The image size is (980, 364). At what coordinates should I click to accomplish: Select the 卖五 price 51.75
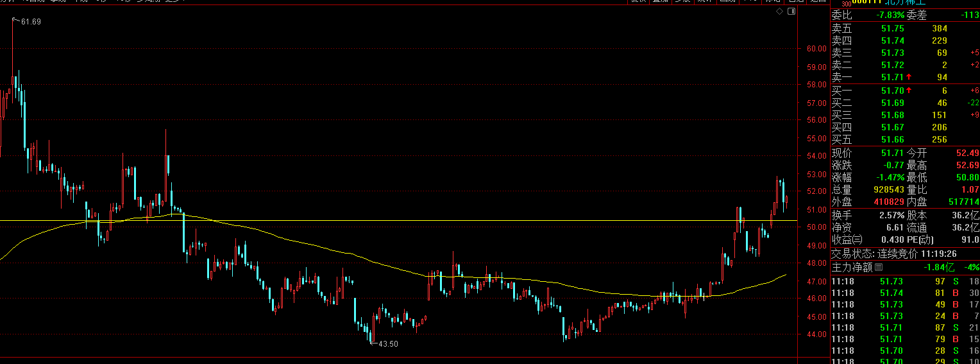click(893, 28)
